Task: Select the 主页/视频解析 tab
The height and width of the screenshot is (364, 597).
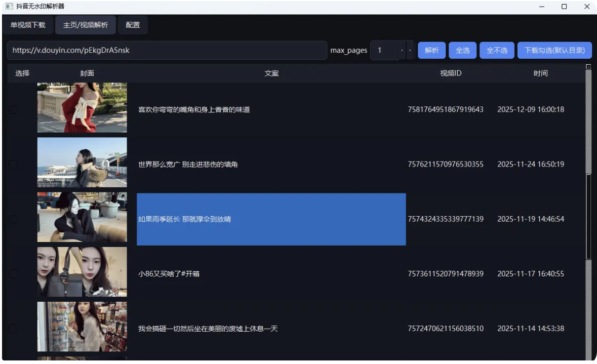Action: point(86,25)
